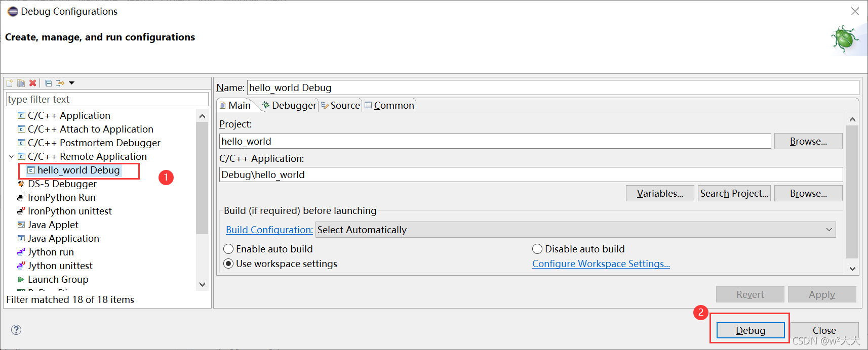868x350 pixels.
Task: Collapse the C/C++ Remote Application node
Action: coord(12,157)
